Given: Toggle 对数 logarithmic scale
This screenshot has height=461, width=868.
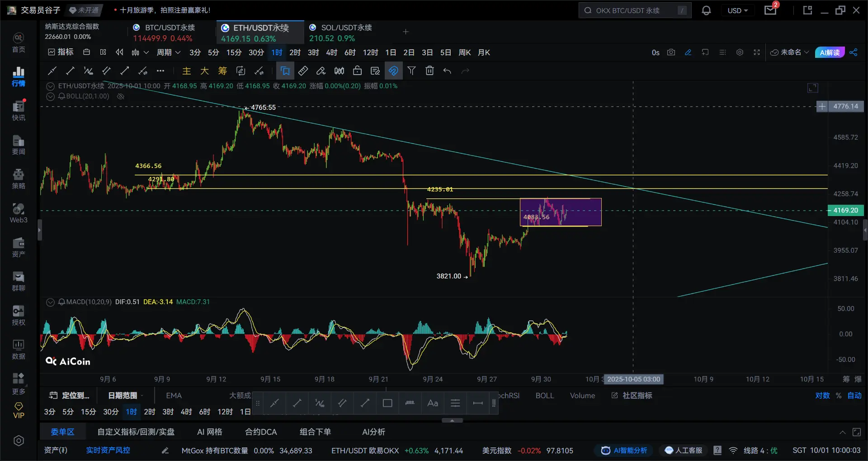Looking at the screenshot, I should click(822, 395).
